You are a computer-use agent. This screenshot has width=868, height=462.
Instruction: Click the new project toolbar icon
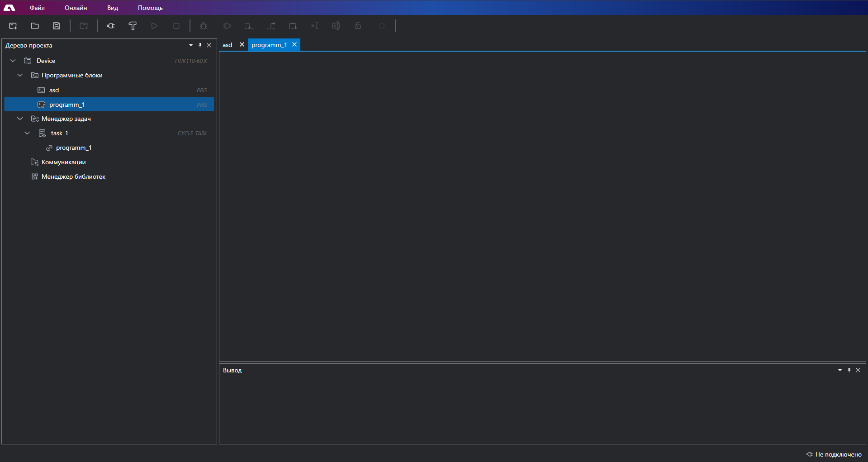13,26
